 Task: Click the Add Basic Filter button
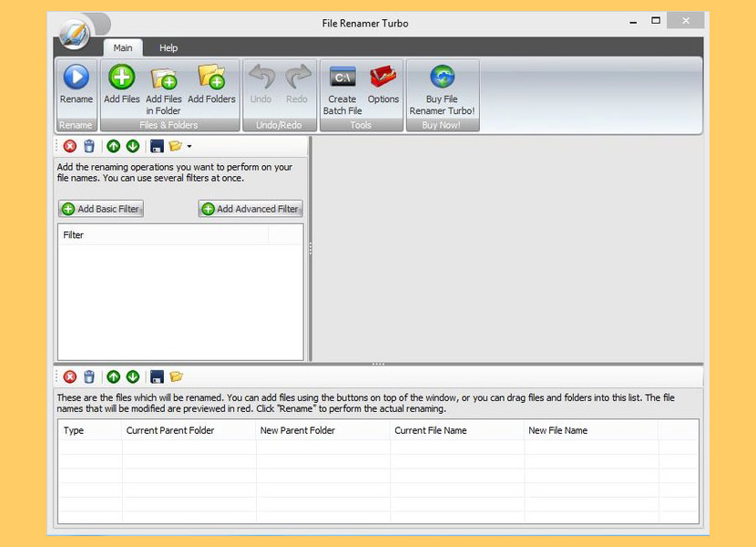tap(100, 209)
